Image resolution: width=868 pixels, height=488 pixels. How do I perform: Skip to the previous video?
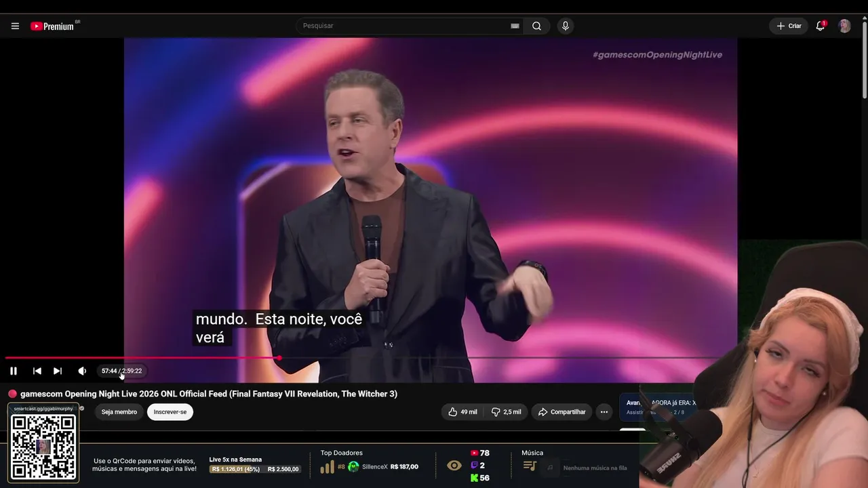pos(37,371)
